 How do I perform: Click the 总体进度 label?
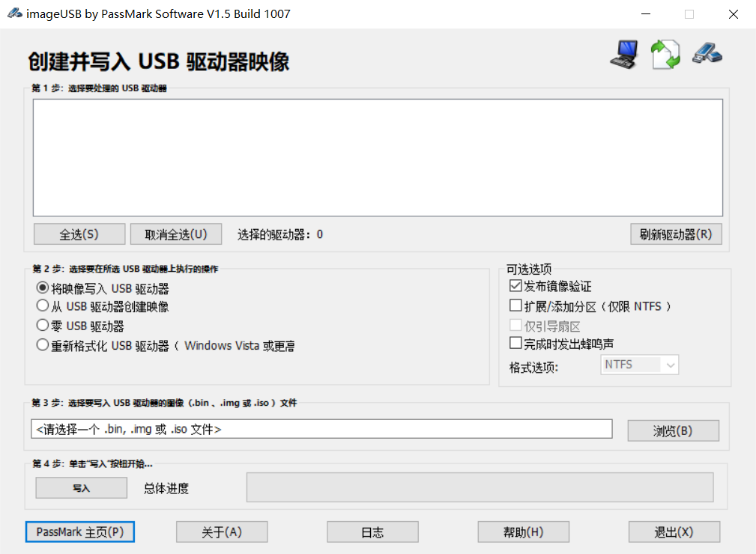[166, 488]
